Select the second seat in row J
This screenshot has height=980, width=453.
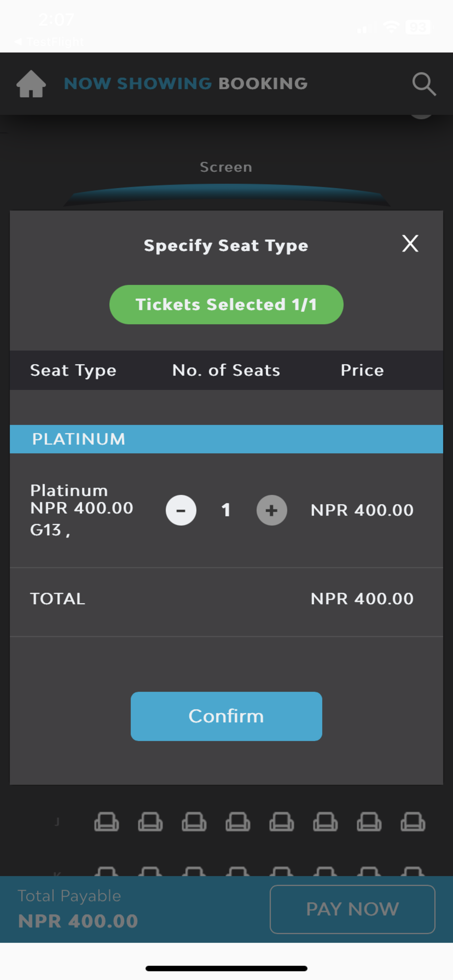tap(150, 822)
